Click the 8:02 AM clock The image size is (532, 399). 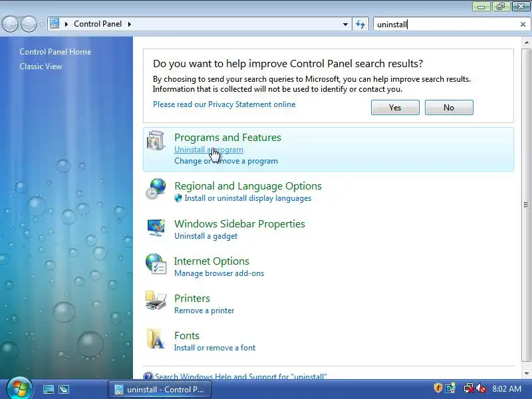[x=507, y=389]
